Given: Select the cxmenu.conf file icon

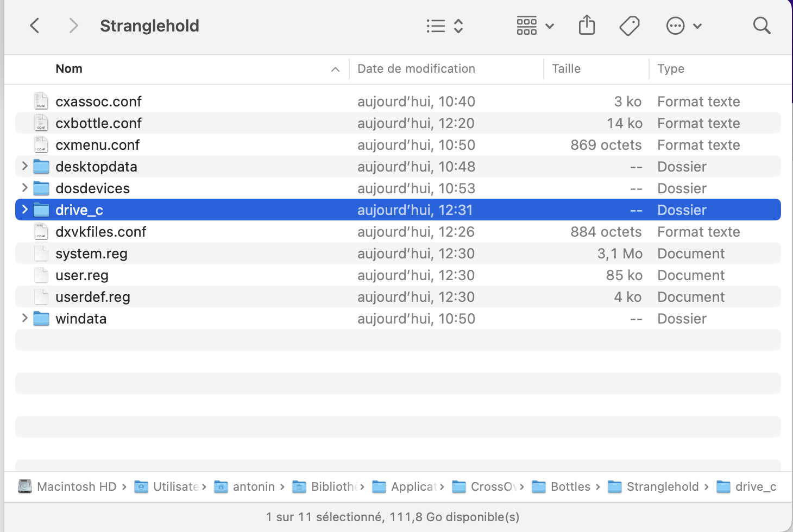Looking at the screenshot, I should (41, 144).
